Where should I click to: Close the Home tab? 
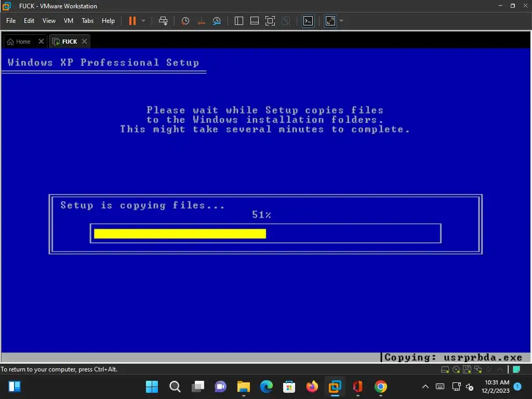(41, 42)
